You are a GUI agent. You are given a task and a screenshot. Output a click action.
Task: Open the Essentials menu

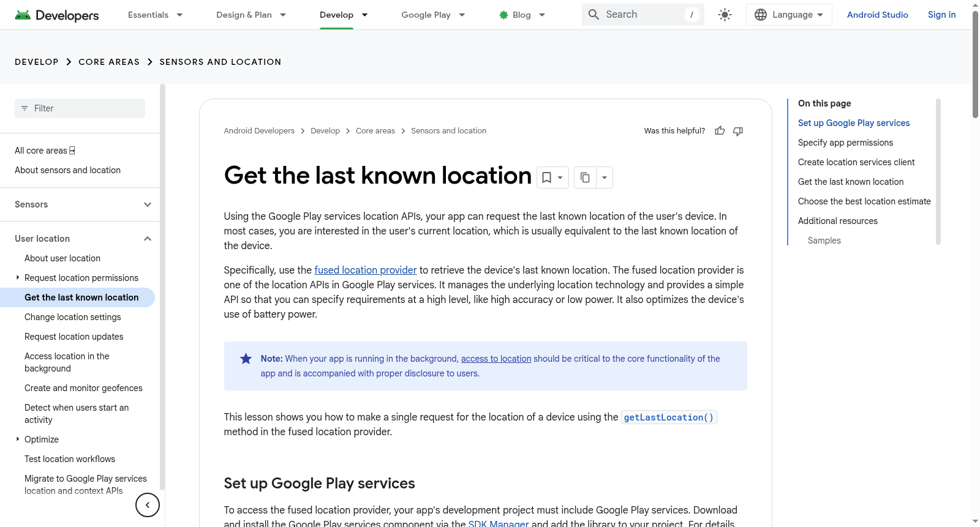point(155,15)
